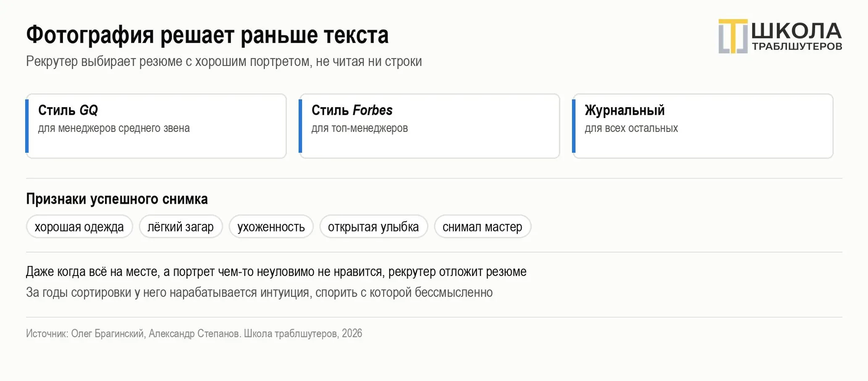Image resolution: width=868 pixels, height=381 pixels.
Task: Click the ухоженность tag
Action: (x=271, y=227)
